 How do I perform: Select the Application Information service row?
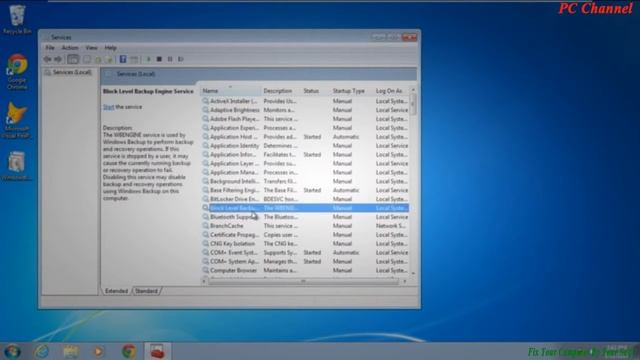click(305, 155)
